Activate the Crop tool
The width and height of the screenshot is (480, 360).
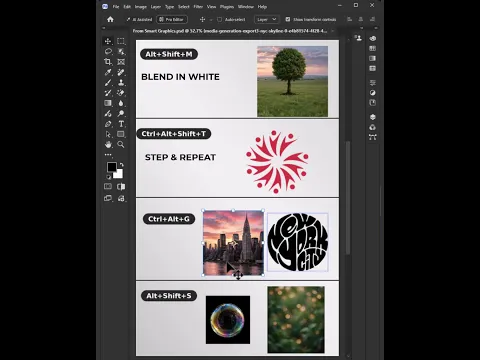tap(108, 62)
